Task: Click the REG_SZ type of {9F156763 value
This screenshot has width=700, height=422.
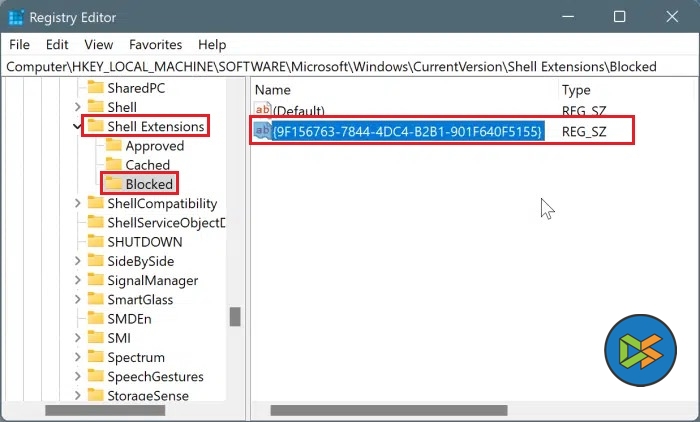Action: [584, 131]
